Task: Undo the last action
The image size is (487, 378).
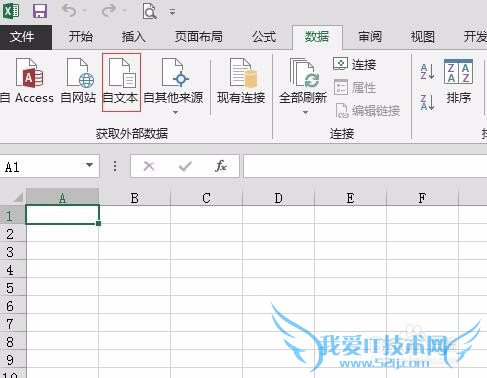Action: [x=69, y=11]
